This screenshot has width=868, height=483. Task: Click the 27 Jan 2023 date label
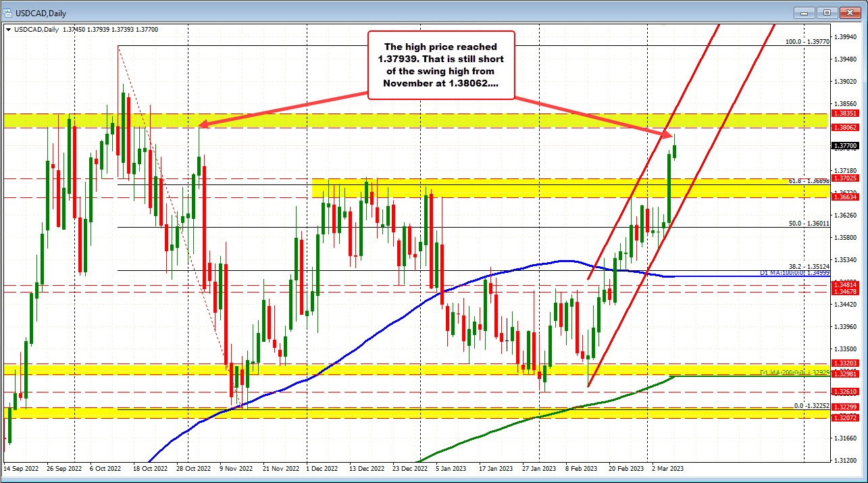point(540,467)
